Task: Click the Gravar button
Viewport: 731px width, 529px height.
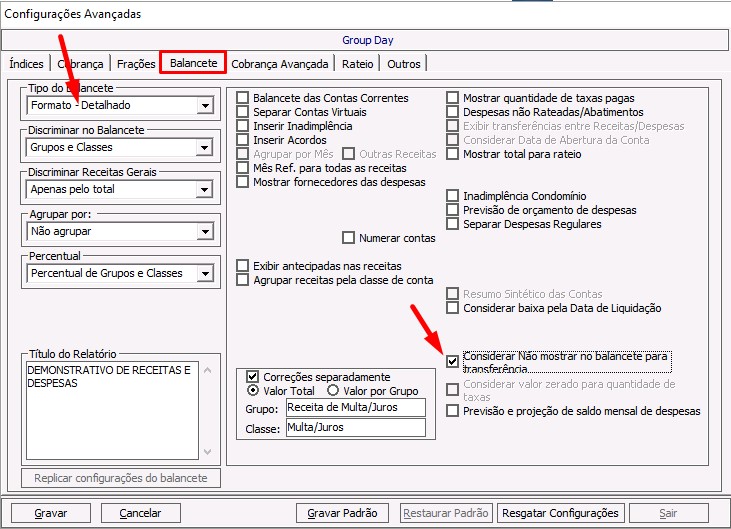Action: (x=51, y=513)
